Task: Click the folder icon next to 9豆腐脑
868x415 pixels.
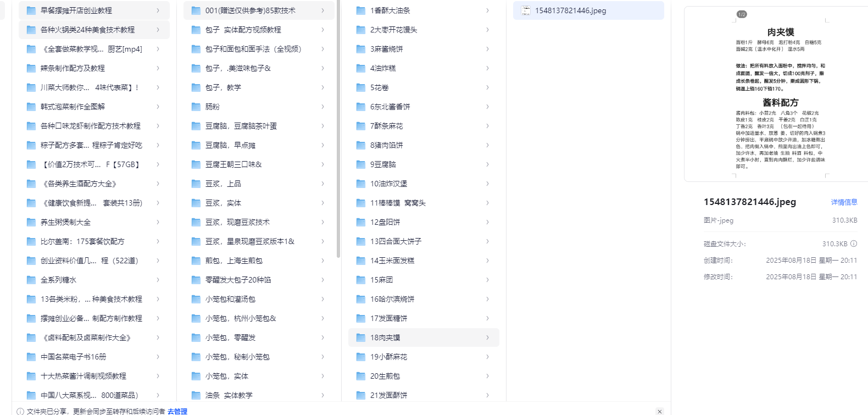Action: click(361, 164)
